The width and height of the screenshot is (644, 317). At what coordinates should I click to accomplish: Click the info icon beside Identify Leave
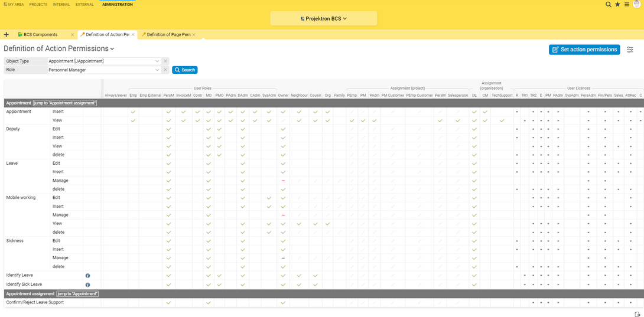(x=87, y=276)
